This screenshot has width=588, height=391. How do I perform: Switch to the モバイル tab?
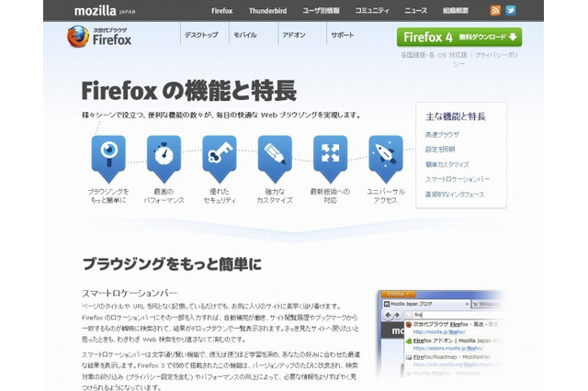point(245,35)
